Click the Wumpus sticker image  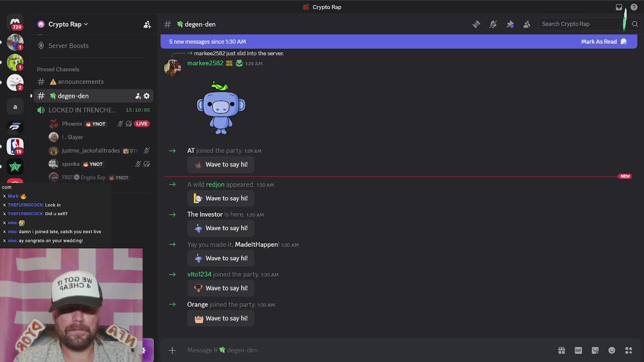point(221,108)
